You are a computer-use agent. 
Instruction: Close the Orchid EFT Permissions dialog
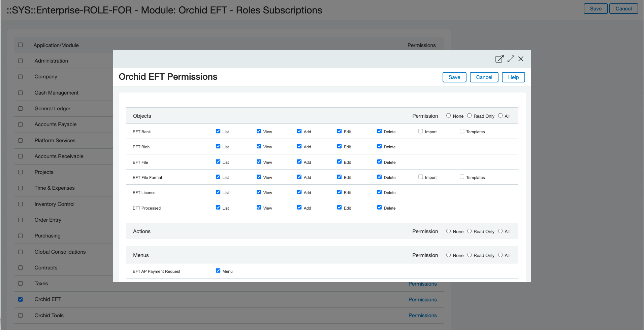(x=521, y=59)
